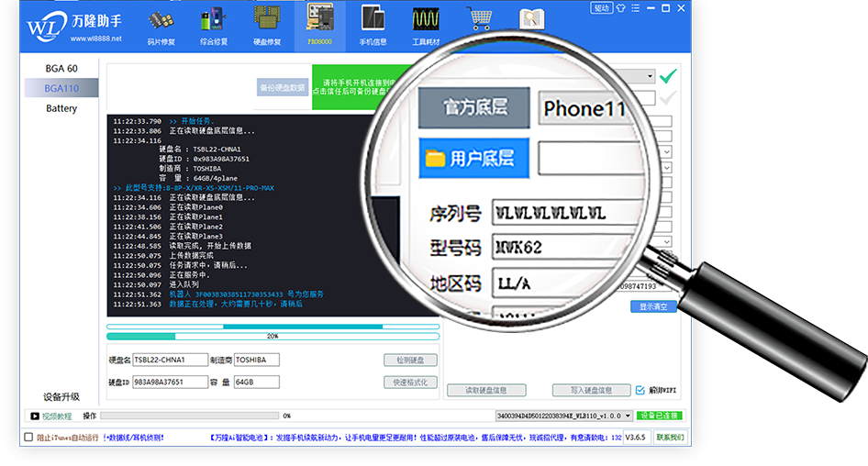Click the 视频教程 label text
Image resolution: width=868 pixels, height=466 pixels.
(57, 416)
